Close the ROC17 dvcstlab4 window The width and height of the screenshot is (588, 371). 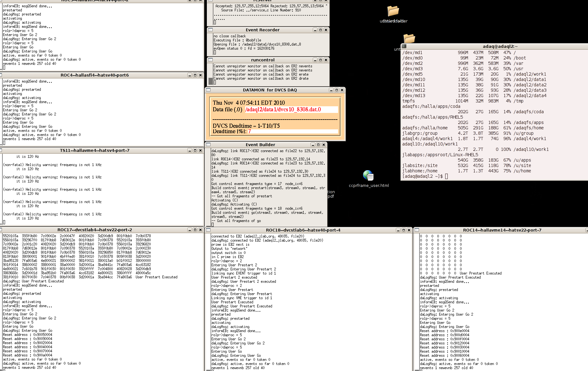[x=200, y=230]
